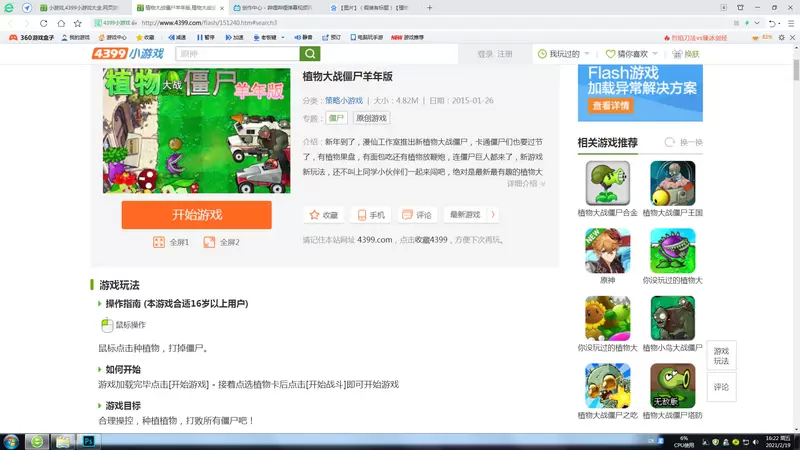
Task: Toggle 静音 mute in game toolbar
Action: (303, 37)
